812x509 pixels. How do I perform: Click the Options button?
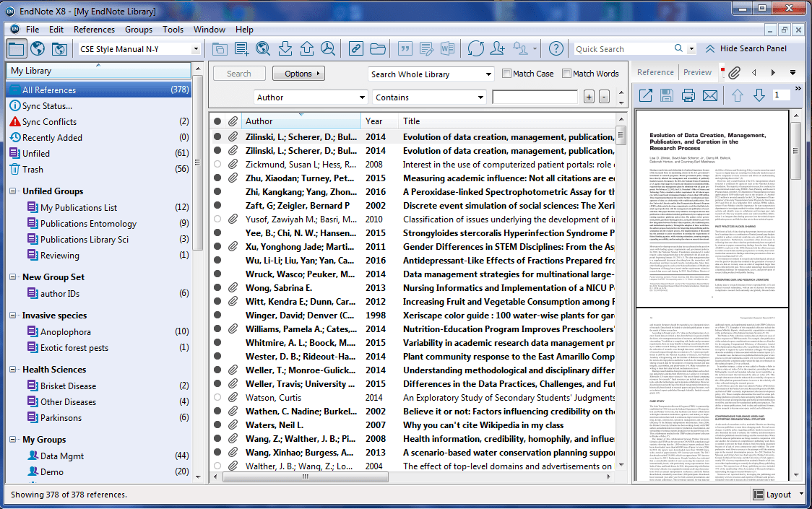[298, 74]
